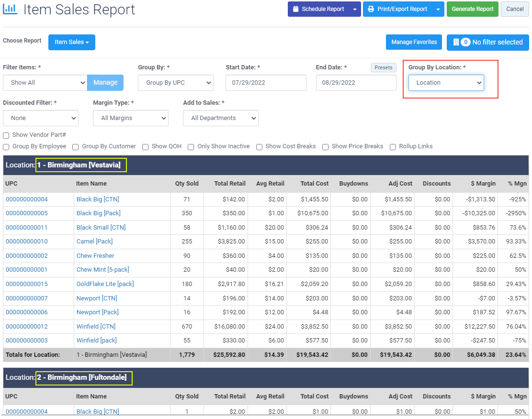Click the Total Retail header in Vestavia table
The image size is (532, 419).
coord(230,183)
